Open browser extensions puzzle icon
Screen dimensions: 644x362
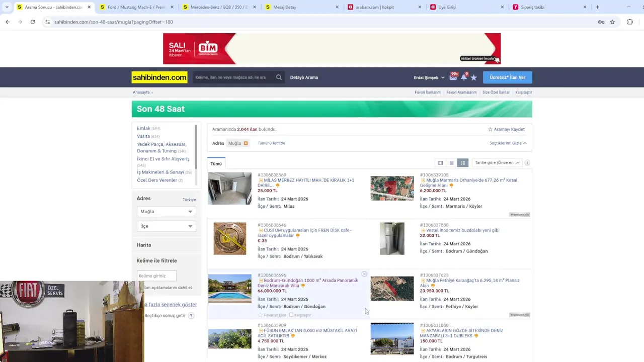click(x=630, y=22)
